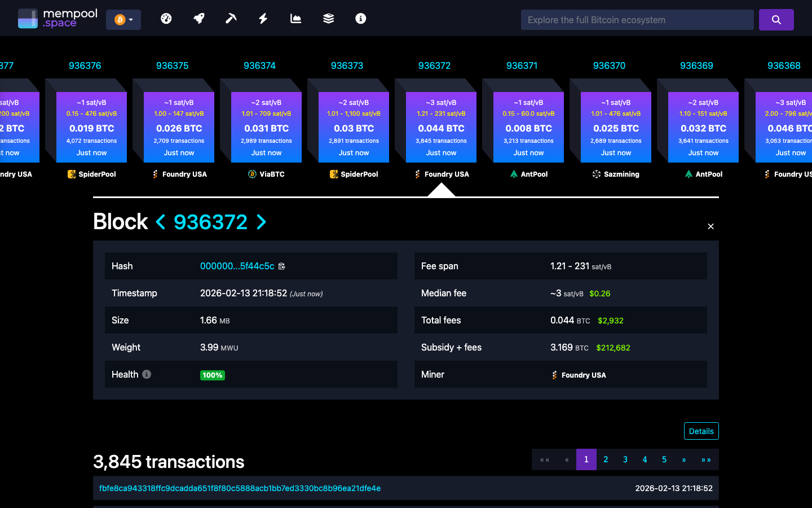Open the info documentation icon
This screenshot has width=812, height=508.
(360, 18)
